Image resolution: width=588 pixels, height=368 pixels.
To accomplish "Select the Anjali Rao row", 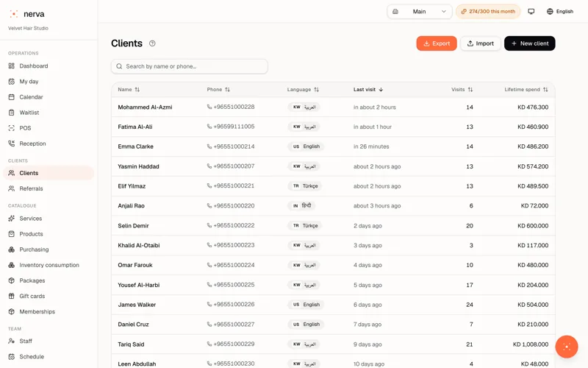I will click(x=333, y=206).
